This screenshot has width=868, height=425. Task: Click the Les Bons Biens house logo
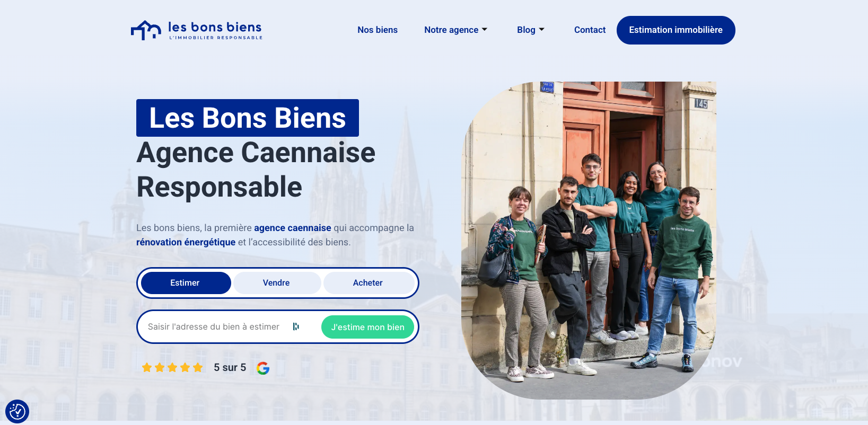[146, 30]
